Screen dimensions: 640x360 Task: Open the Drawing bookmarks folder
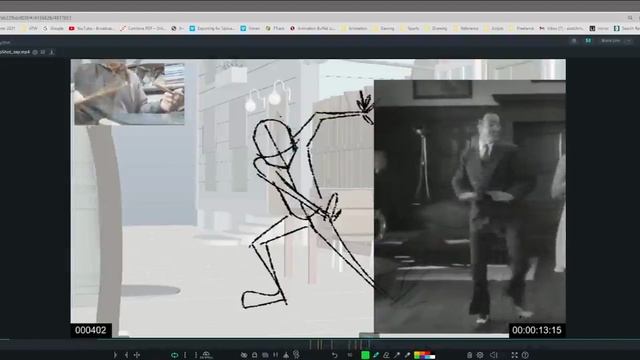click(x=436, y=28)
